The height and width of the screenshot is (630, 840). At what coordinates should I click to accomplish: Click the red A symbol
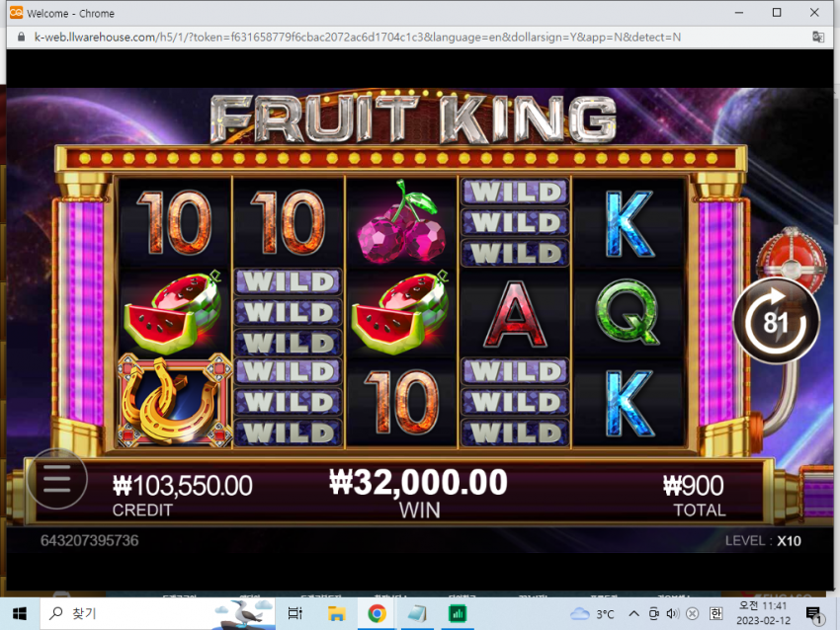(x=515, y=314)
